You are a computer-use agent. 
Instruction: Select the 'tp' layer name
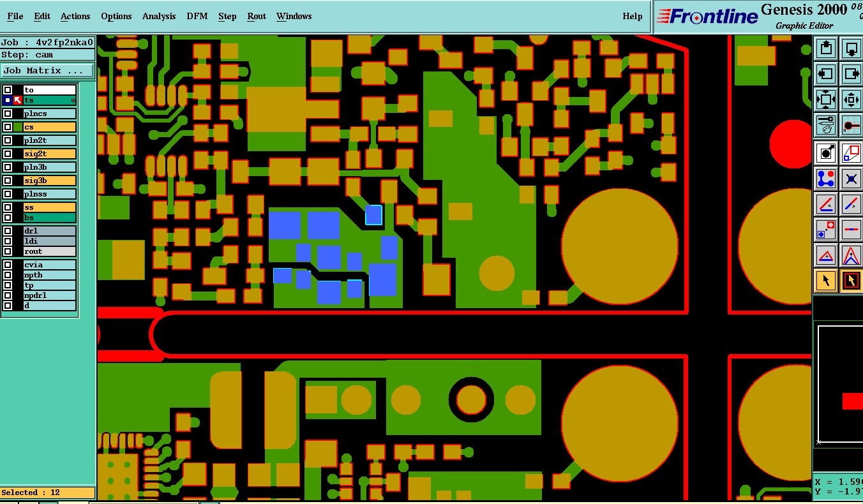click(50, 285)
